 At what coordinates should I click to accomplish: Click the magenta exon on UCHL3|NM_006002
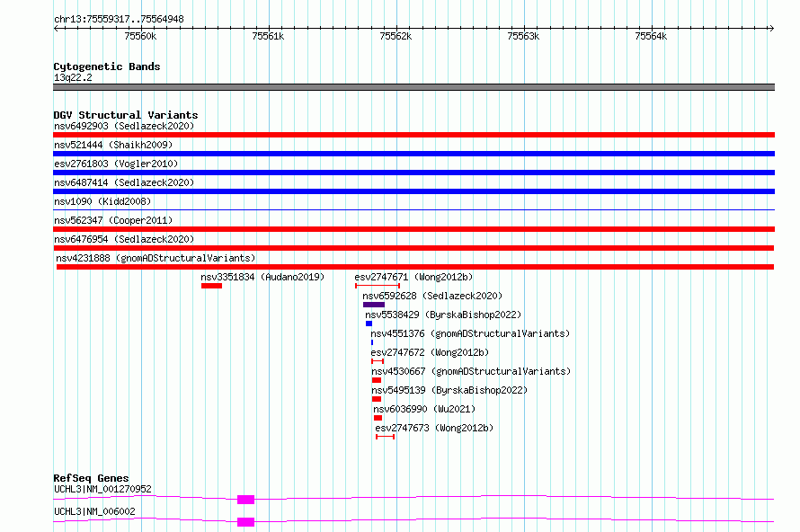246,522
